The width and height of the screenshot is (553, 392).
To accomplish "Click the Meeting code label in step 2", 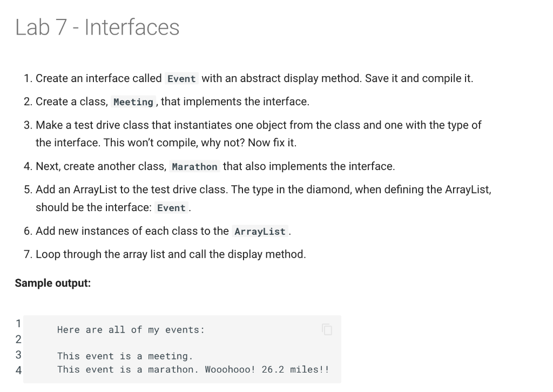I will click(133, 102).
